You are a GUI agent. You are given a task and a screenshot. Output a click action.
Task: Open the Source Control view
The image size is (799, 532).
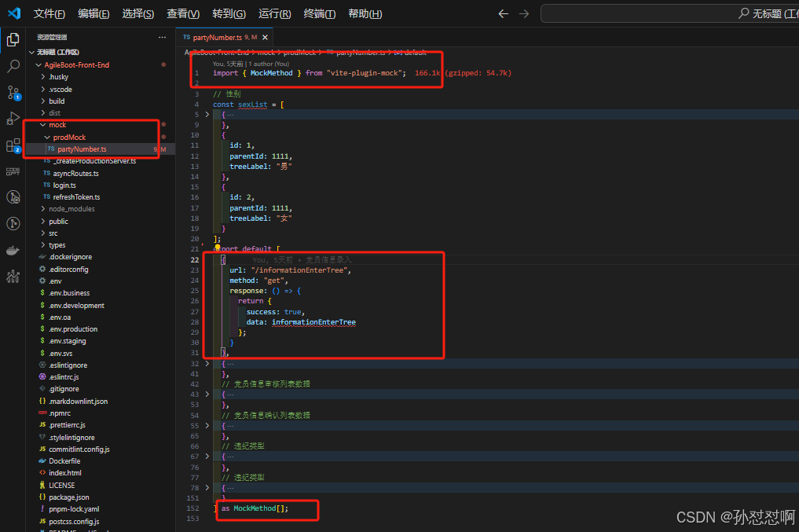(x=13, y=93)
